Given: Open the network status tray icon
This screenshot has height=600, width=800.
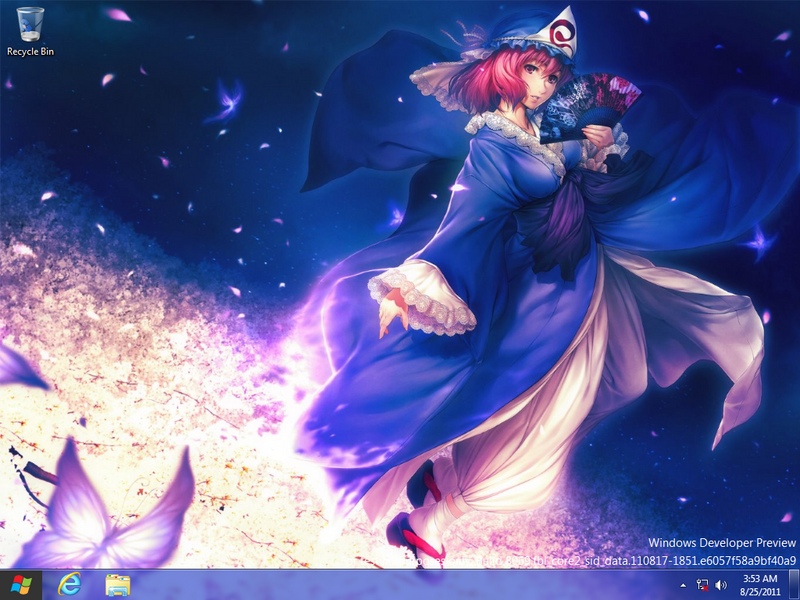Looking at the screenshot, I should tap(703, 585).
